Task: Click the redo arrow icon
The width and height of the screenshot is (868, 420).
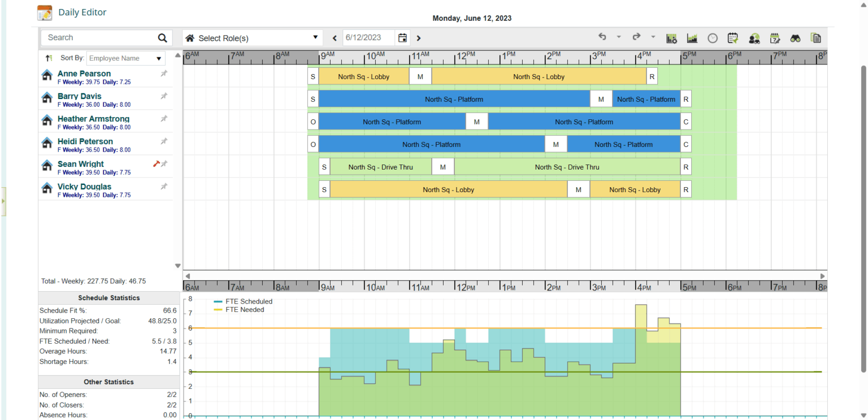Action: tap(636, 37)
